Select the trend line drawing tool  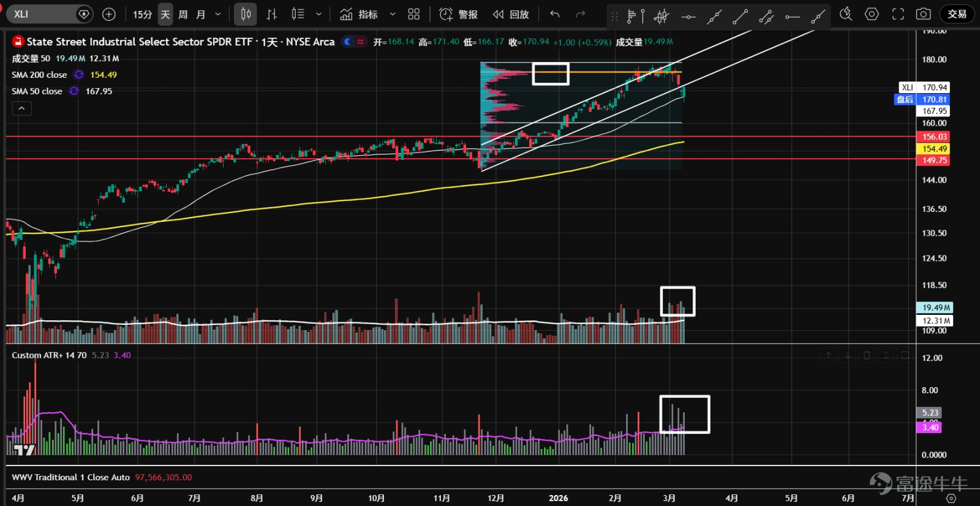(740, 17)
